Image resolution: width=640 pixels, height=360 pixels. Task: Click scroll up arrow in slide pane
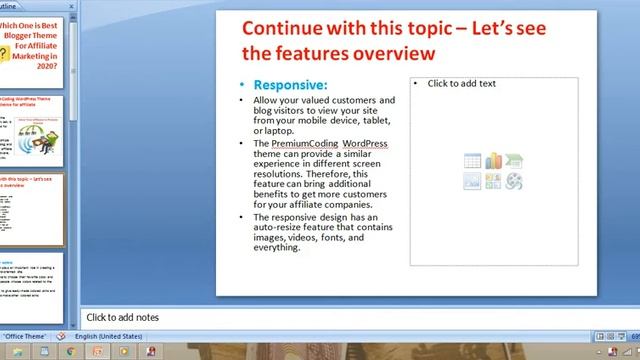73,18
